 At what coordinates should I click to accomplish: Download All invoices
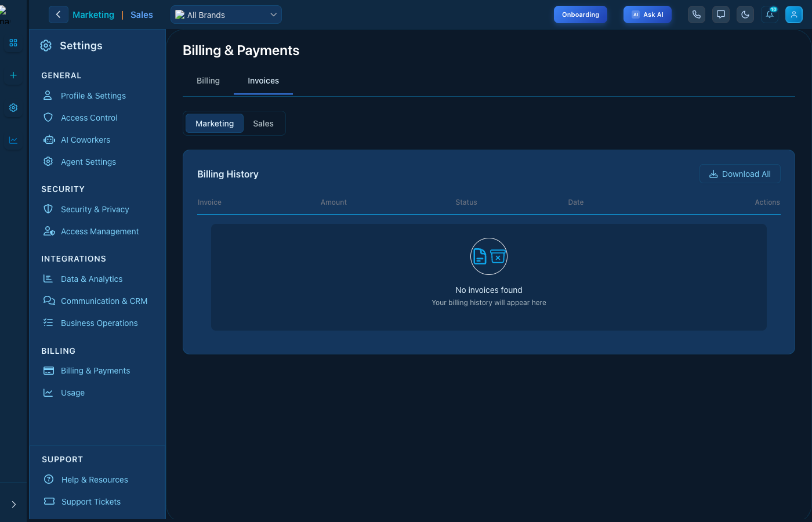pyautogui.click(x=740, y=174)
